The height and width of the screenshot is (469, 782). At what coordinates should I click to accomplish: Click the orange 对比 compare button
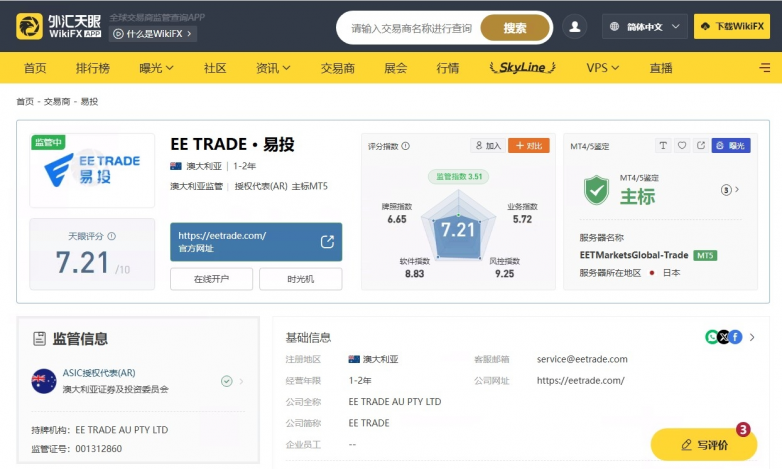[x=528, y=146]
